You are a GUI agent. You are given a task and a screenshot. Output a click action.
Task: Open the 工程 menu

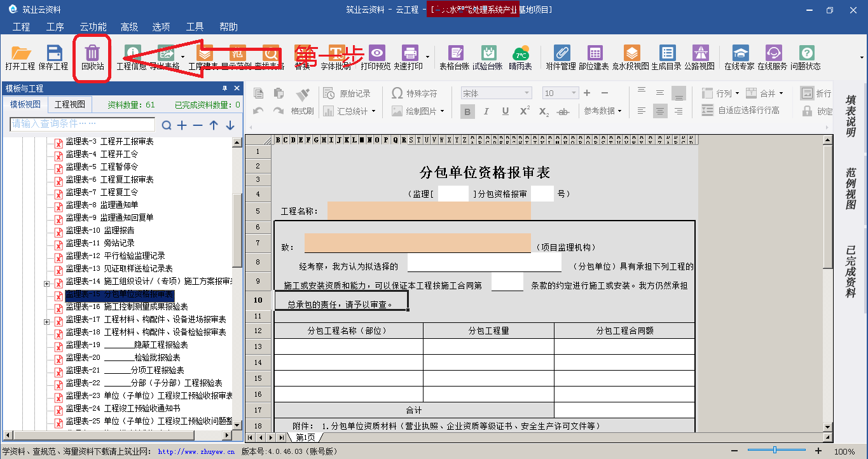coord(22,27)
